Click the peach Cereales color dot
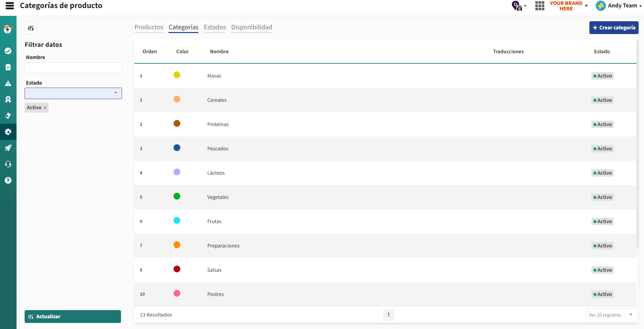Viewport: 644px width, 329px height. coord(177,99)
